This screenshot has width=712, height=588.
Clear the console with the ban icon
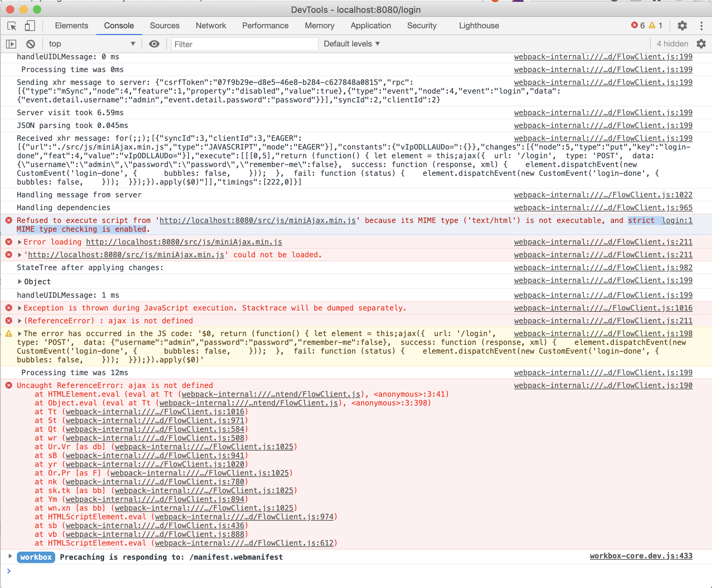point(31,44)
